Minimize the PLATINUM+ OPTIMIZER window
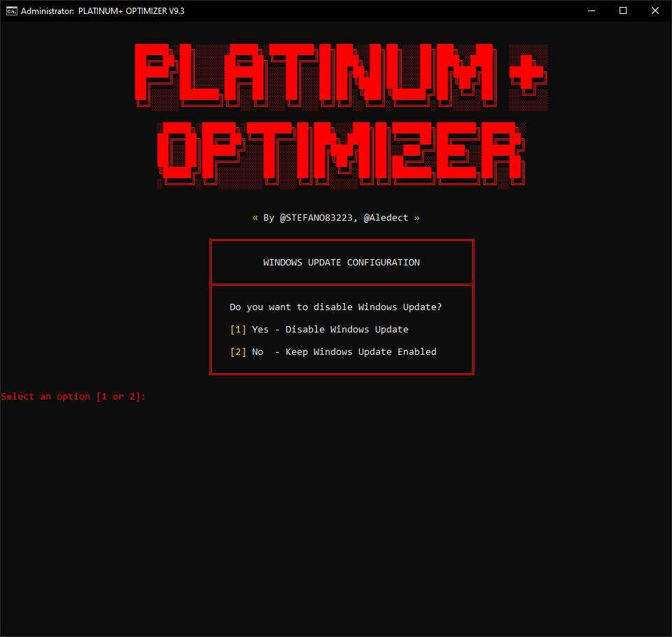672x637 pixels. pyautogui.click(x=592, y=10)
